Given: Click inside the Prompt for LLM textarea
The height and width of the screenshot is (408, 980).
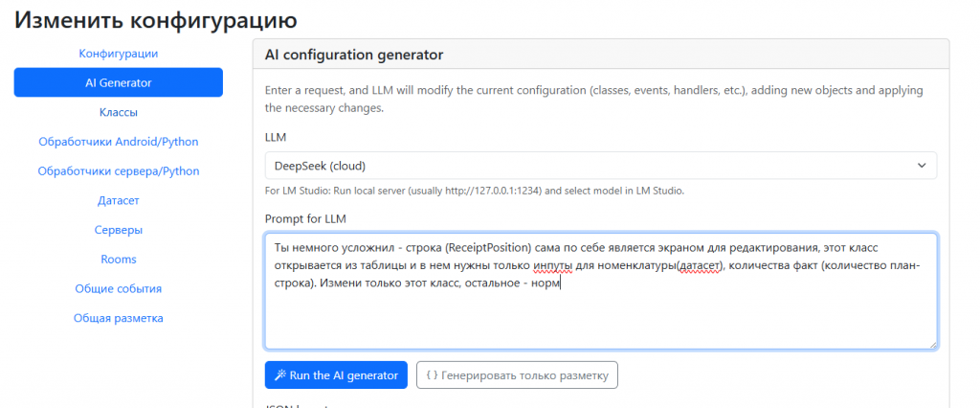Looking at the screenshot, I should (x=600, y=316).
